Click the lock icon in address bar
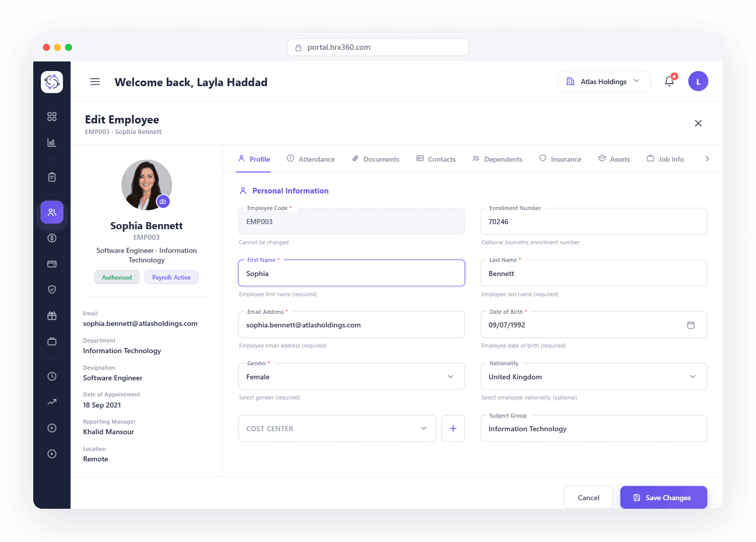This screenshot has width=756, height=542. coord(298,48)
